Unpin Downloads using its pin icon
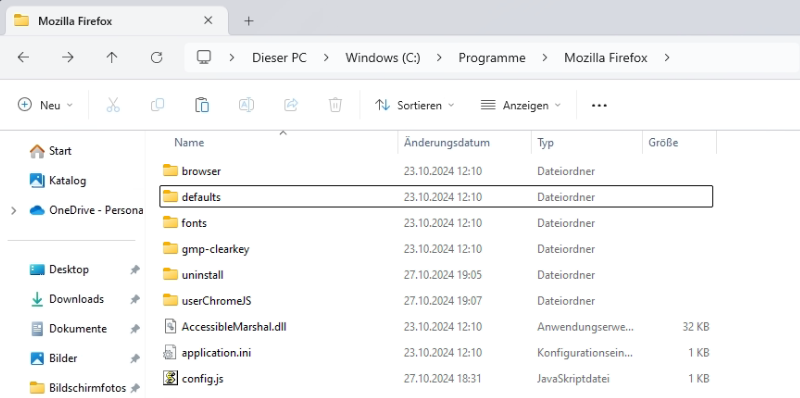Viewport: 800px width, 398px height. point(135,299)
